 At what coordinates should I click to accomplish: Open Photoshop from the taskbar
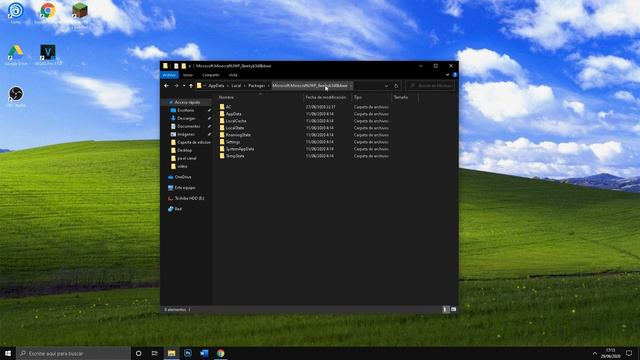188,353
